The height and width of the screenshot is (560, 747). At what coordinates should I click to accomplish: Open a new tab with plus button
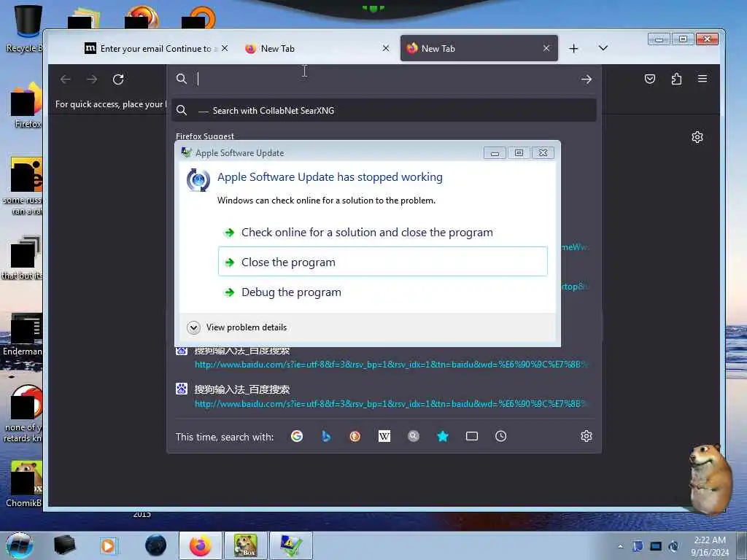point(573,49)
